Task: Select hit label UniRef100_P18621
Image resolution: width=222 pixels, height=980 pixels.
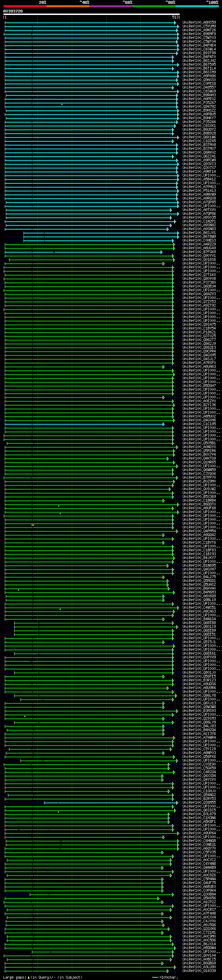Action: [x=199, y=332]
